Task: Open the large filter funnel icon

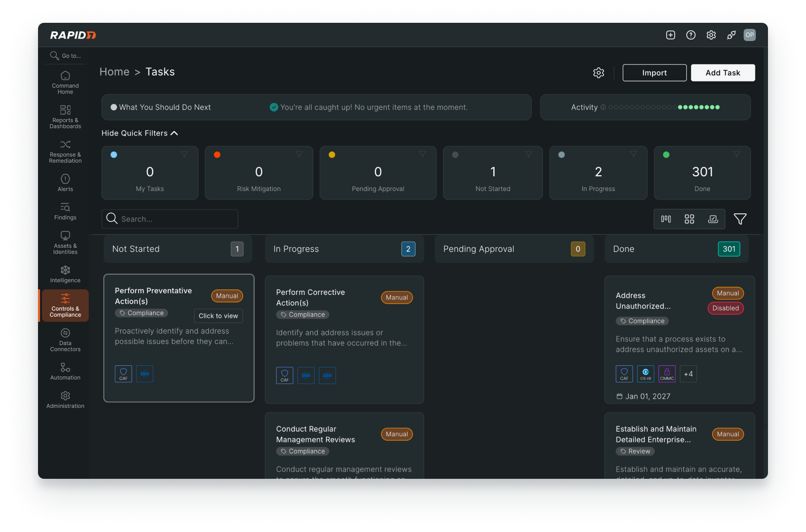Action: 740,219
